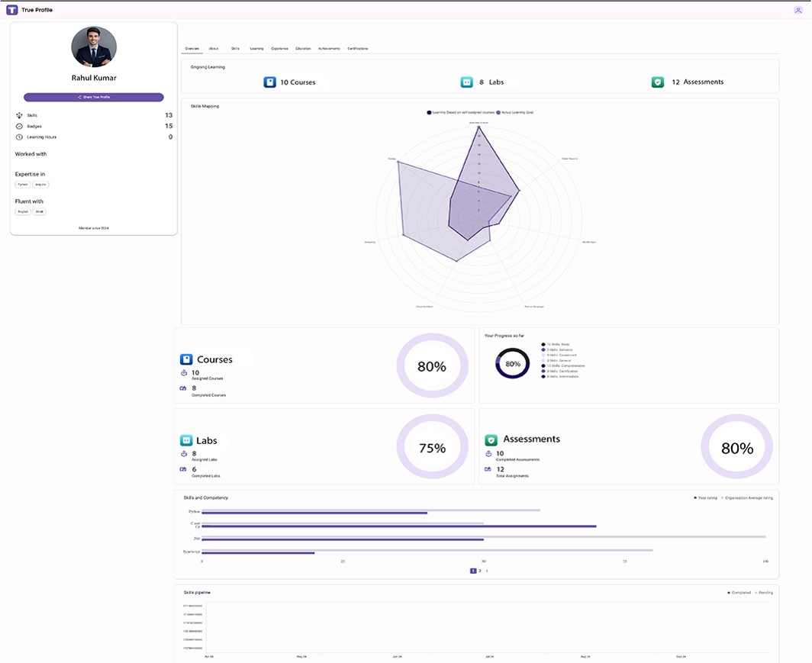This screenshot has width=812, height=663.
Task: Click the dark TypeScript your-rating bar
Action: [258, 553]
